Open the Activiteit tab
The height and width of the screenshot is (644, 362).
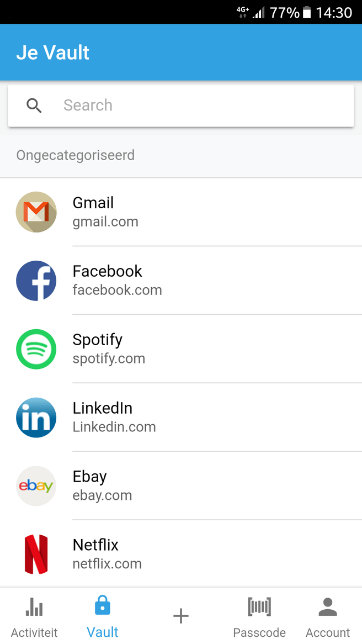34,617
